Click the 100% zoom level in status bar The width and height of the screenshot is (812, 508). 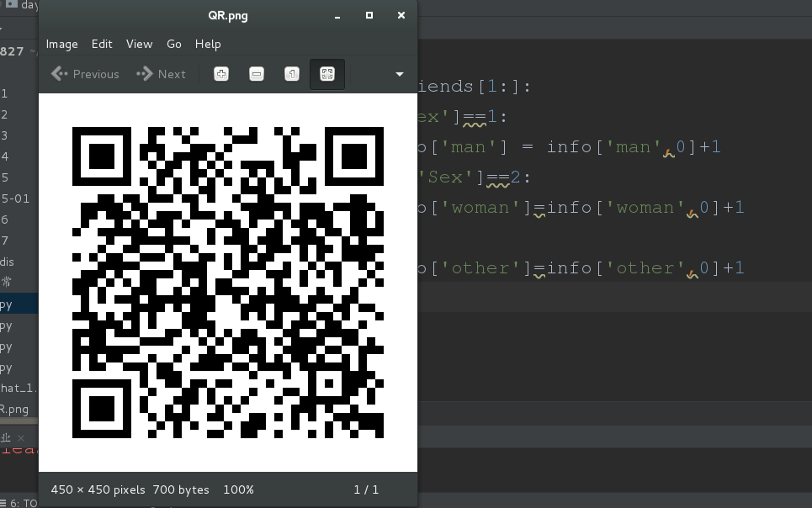237,489
